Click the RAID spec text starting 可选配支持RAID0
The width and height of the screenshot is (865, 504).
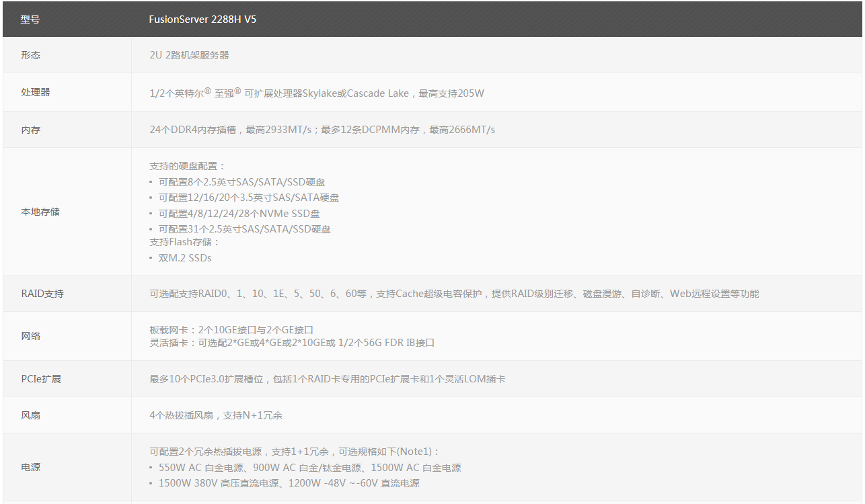pyautogui.click(x=454, y=294)
